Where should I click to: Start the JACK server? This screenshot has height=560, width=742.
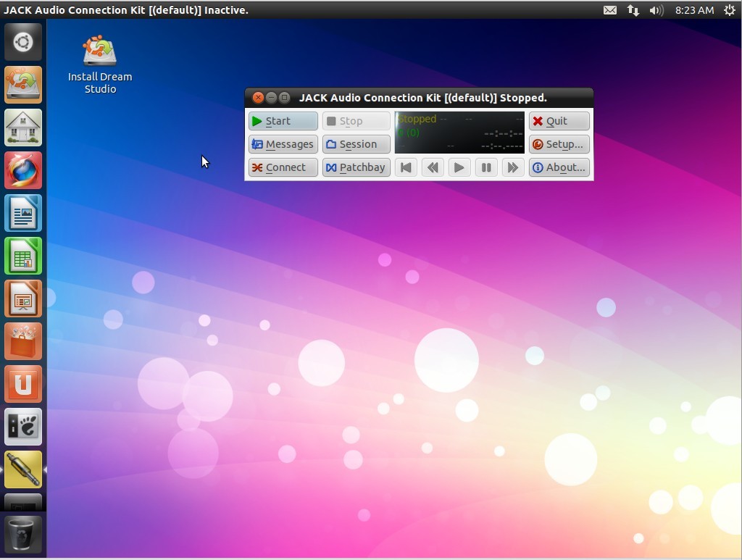click(x=283, y=121)
